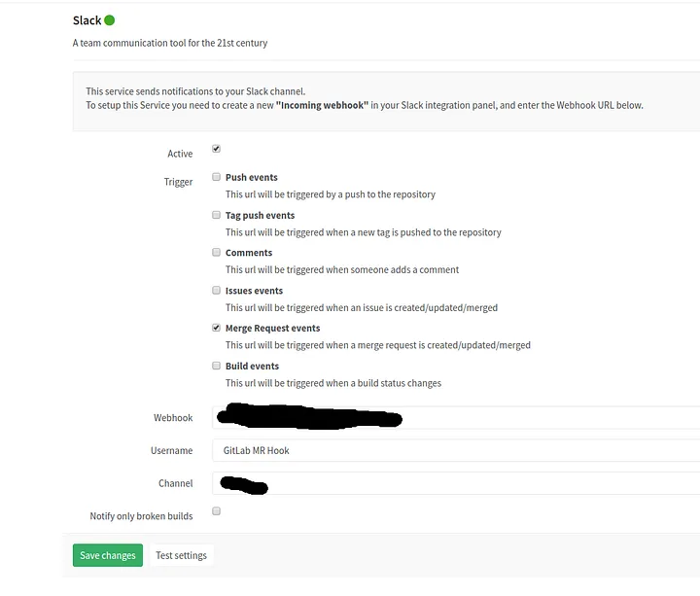Click the "Merge Request events" label text
The height and width of the screenshot is (596, 700).
tap(272, 329)
